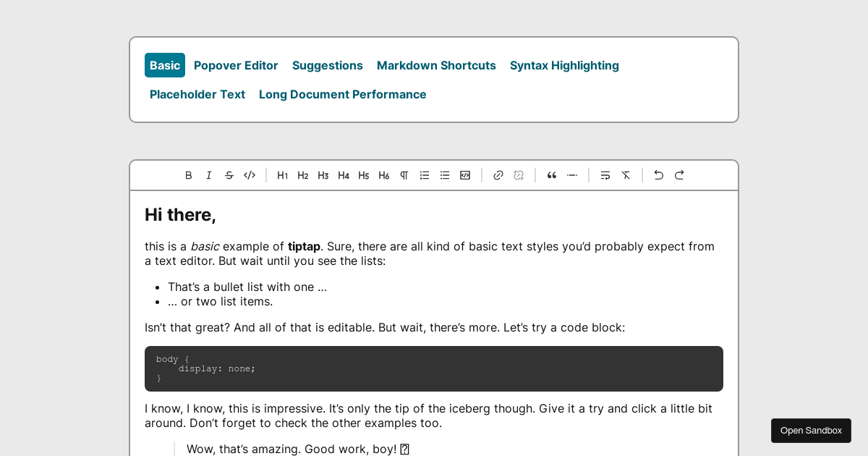This screenshot has width=868, height=456.
Task: Click the "That's a bullet list with one …" item
Action: (247, 287)
